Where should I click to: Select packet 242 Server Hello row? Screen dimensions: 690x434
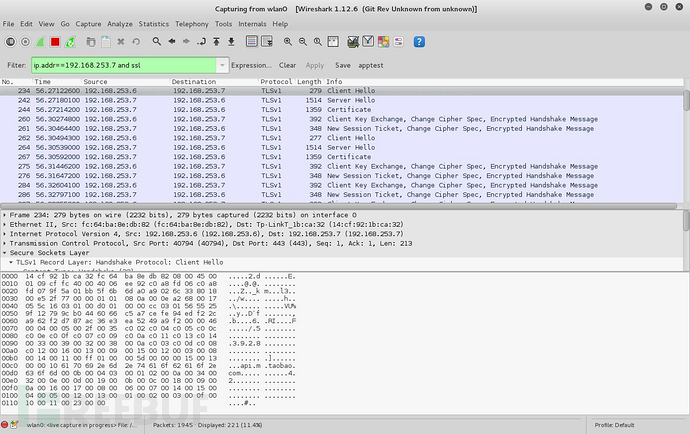click(342, 100)
